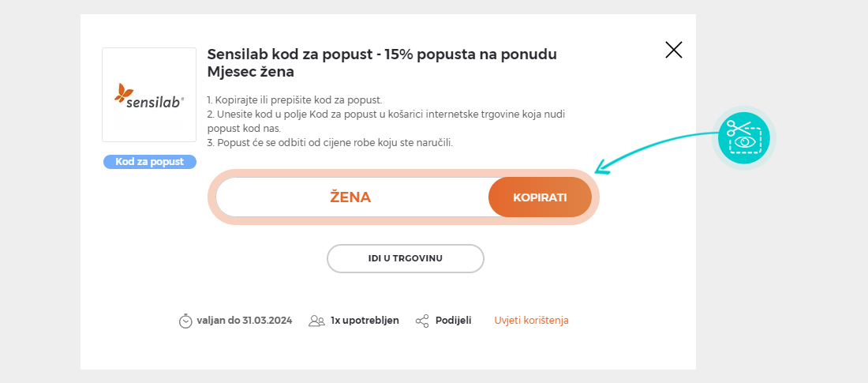Click the teal curved arrow pointing at the code
The image size is (868, 383).
(x=655, y=147)
